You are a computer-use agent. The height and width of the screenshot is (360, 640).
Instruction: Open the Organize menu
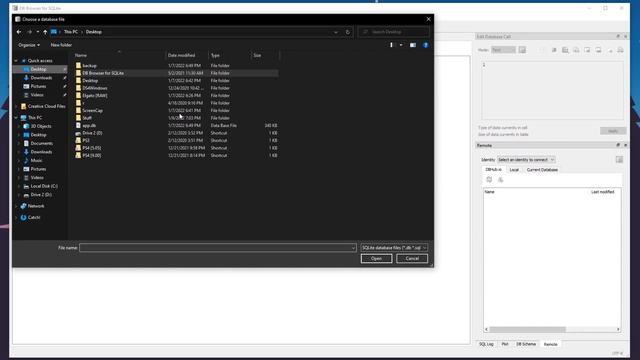click(29, 45)
